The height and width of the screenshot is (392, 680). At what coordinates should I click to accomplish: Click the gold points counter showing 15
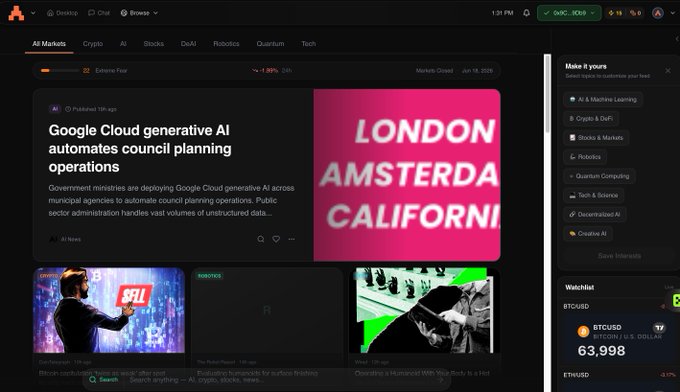coord(615,13)
